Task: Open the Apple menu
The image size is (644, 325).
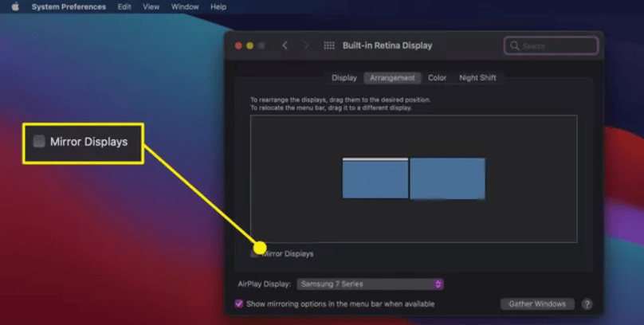Action: click(x=15, y=6)
